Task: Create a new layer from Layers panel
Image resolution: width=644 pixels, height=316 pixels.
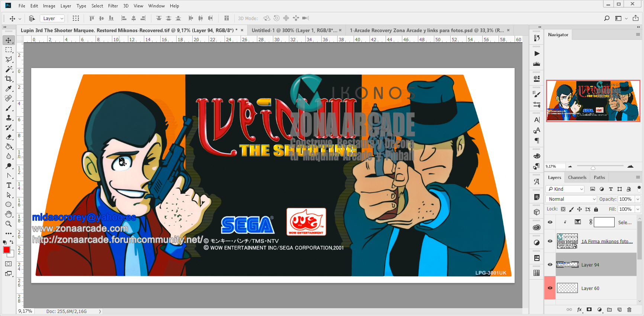Action: (619, 309)
